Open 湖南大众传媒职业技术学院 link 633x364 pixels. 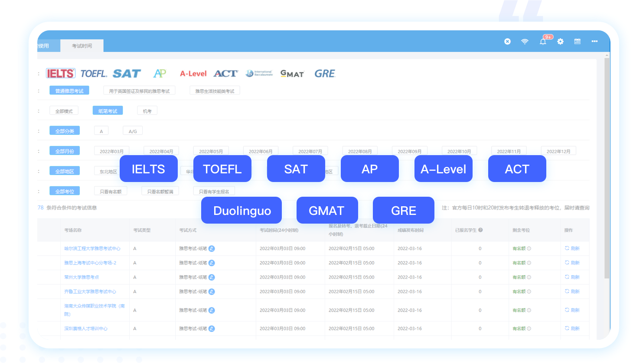click(95, 310)
